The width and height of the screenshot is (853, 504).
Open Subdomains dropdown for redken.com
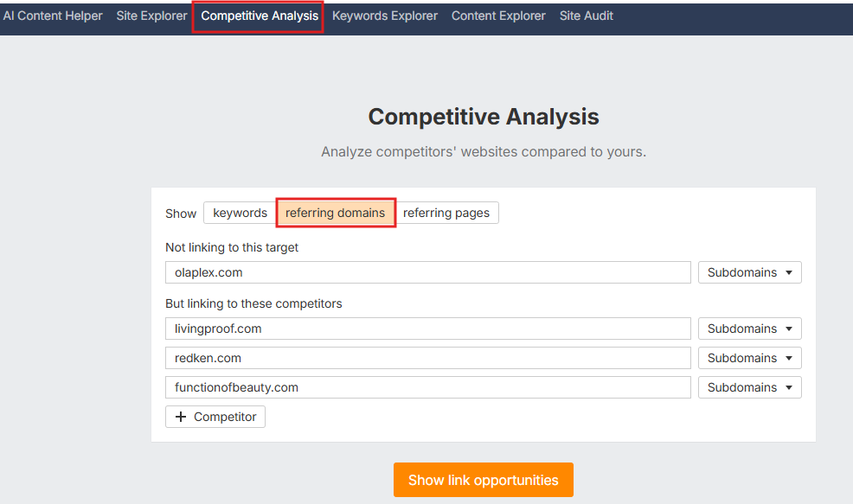[750, 358]
